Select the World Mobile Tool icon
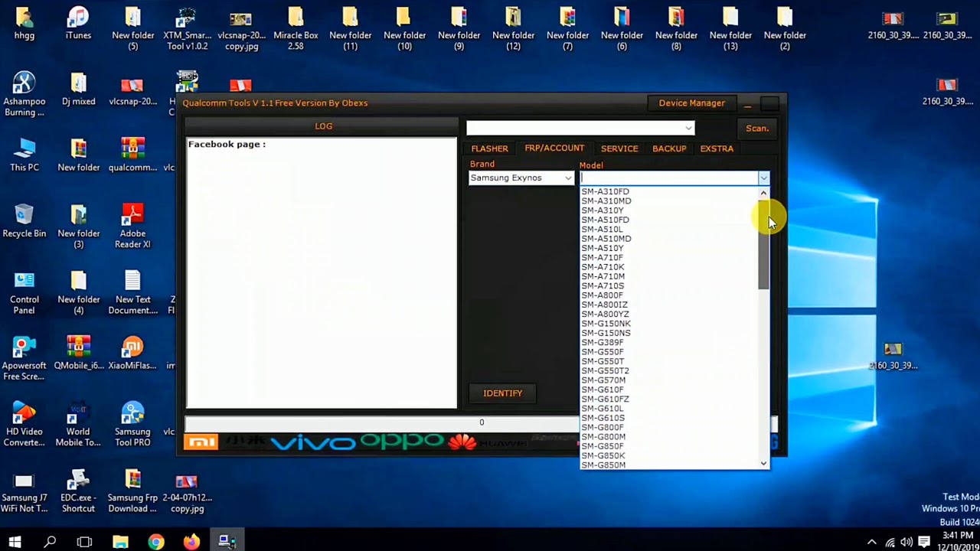Viewport: 980px width, 551px height. click(x=78, y=425)
